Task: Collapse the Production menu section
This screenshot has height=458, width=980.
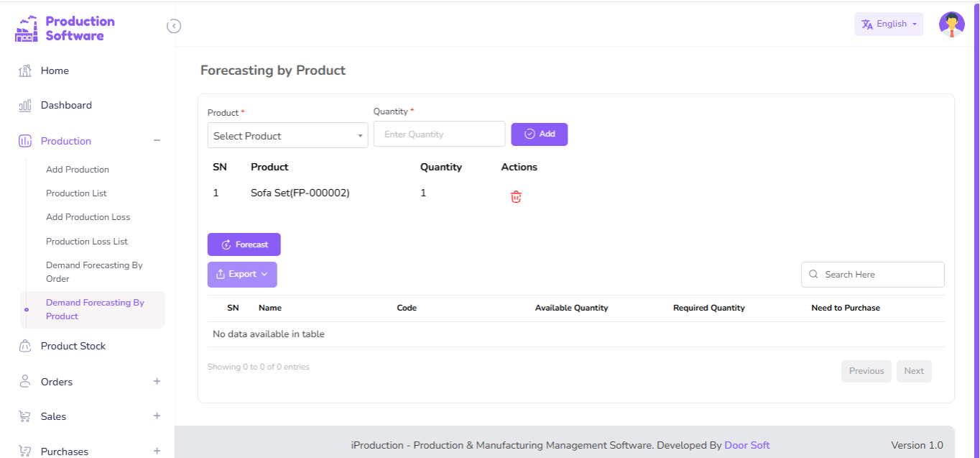Action: 157,141
